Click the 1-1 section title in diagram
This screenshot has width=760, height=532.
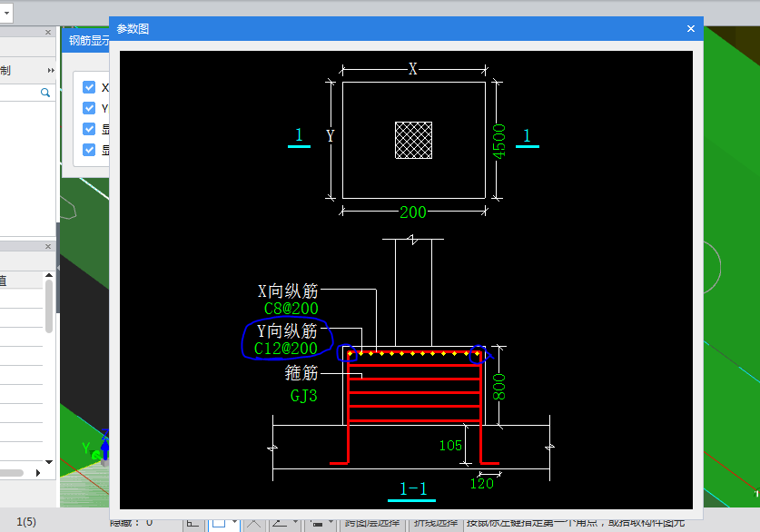pos(413,488)
